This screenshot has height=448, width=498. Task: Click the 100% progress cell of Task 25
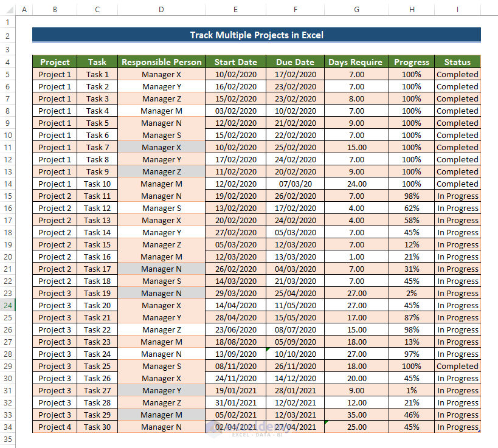[411, 366]
